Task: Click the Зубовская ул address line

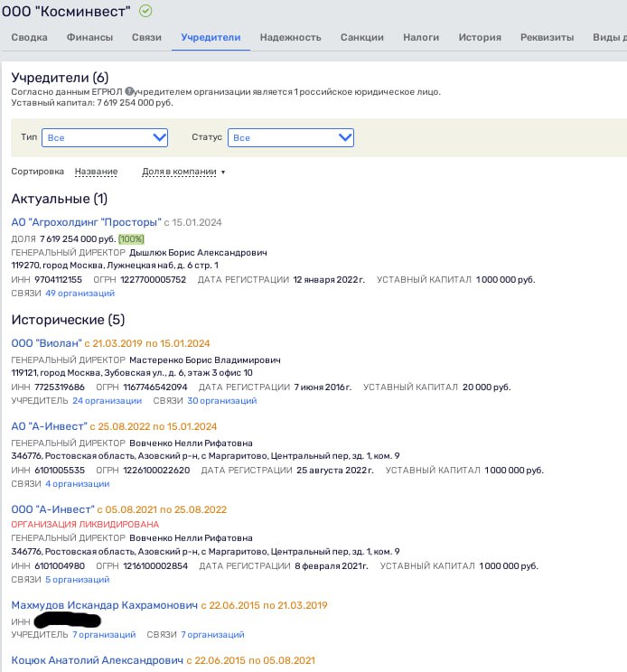Action: pyautogui.click(x=132, y=373)
